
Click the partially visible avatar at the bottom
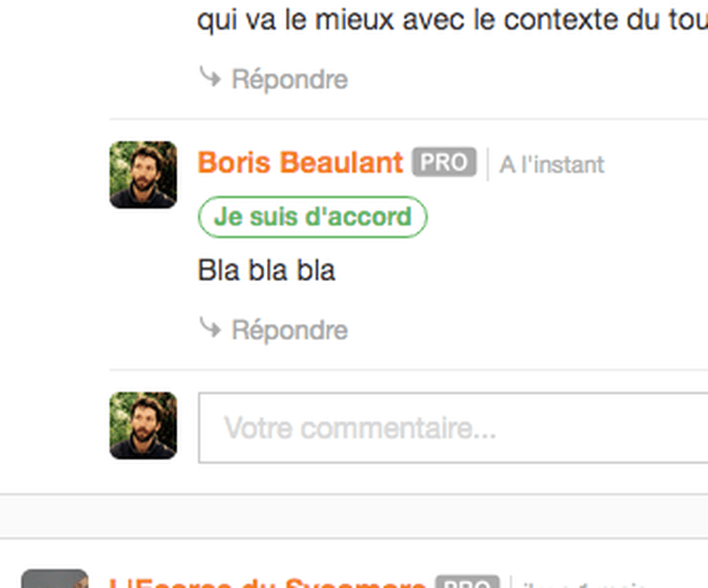click(55, 578)
